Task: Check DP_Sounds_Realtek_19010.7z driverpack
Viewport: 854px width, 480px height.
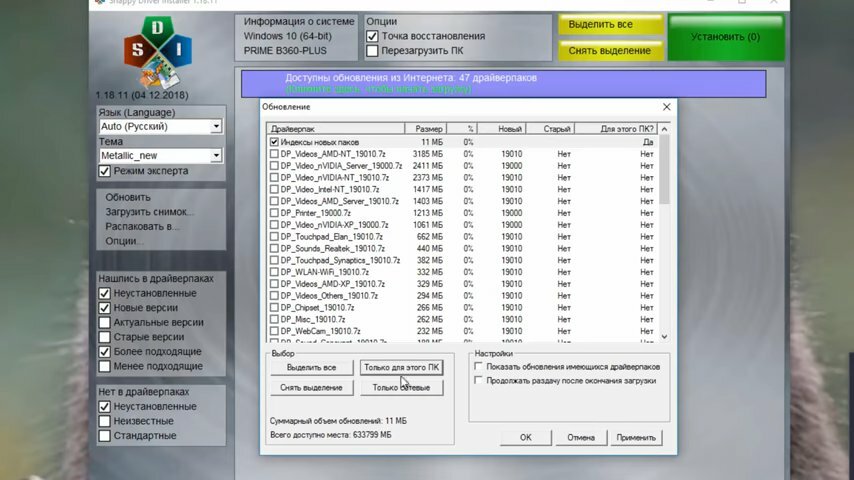Action: pyautogui.click(x=274, y=248)
